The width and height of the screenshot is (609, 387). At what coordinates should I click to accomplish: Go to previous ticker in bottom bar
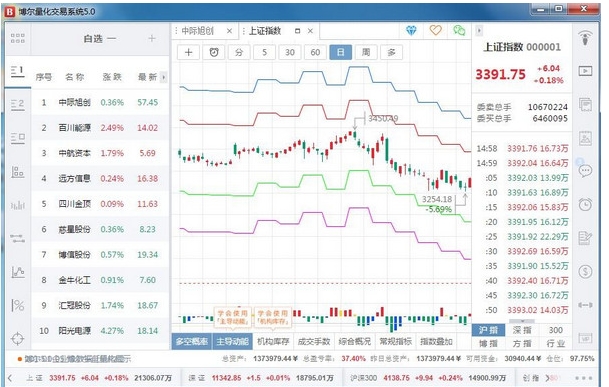pyautogui.click(x=10, y=378)
